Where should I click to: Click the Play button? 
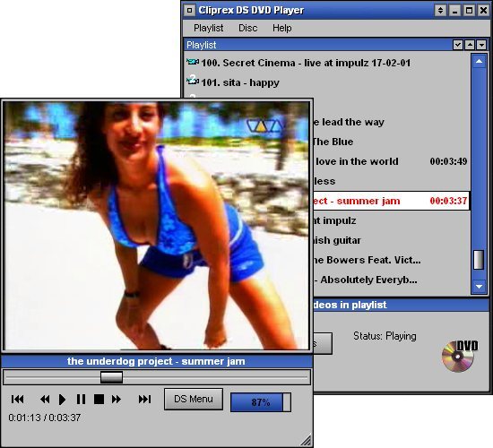pos(62,400)
